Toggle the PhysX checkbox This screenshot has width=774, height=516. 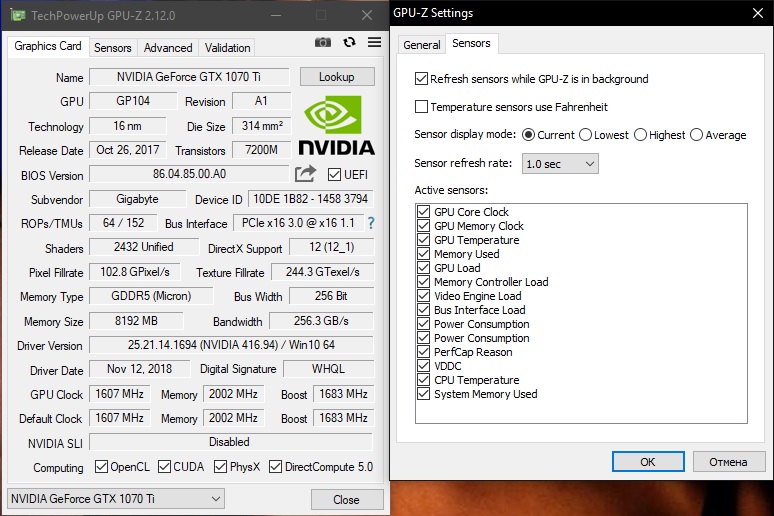pos(220,467)
